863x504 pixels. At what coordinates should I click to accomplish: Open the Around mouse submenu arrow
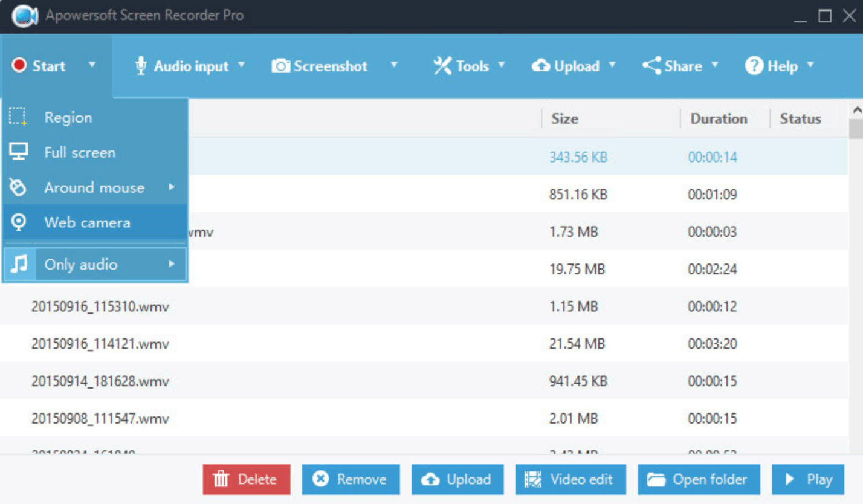pos(172,187)
